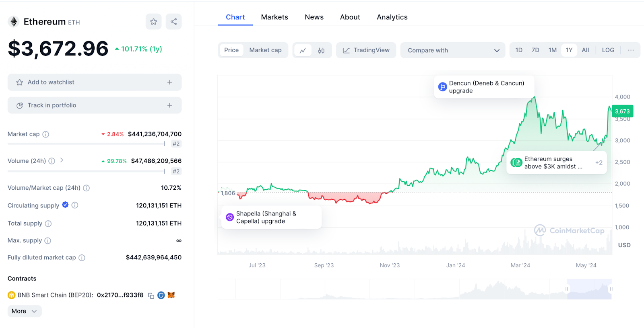Set the chart range to 7D
This screenshot has width=644, height=328.
(x=535, y=50)
